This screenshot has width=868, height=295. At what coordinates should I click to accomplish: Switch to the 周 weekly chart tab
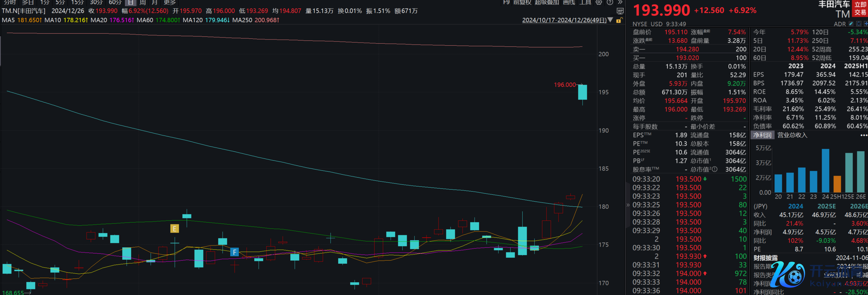click(x=143, y=2)
